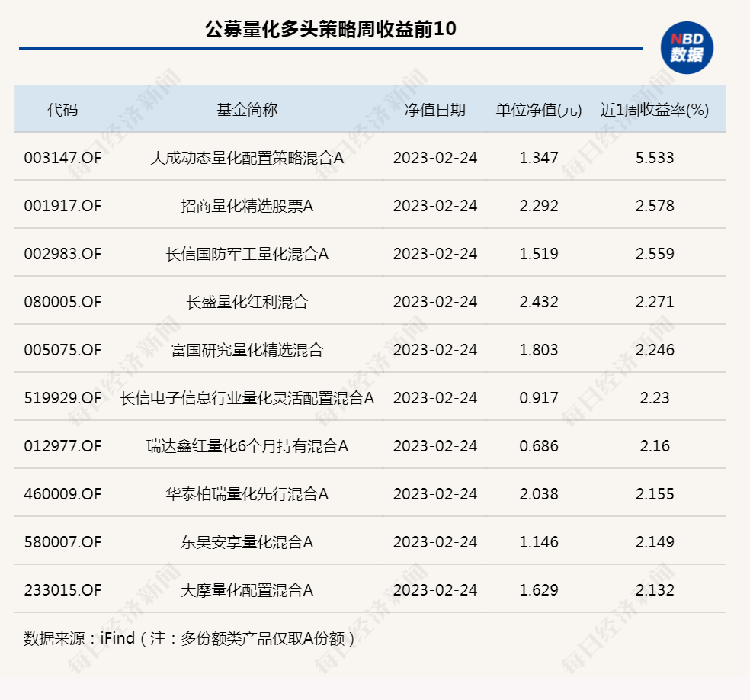Select the date in the 003147.OF row

435,157
